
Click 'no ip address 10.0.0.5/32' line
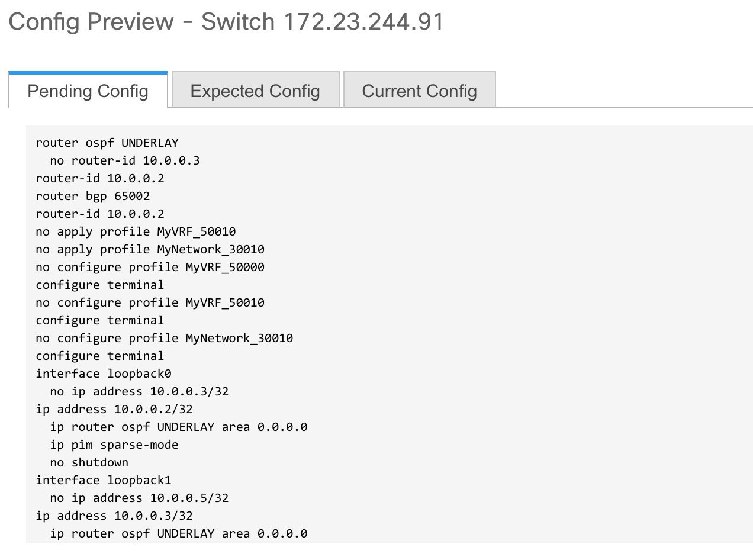(x=139, y=498)
